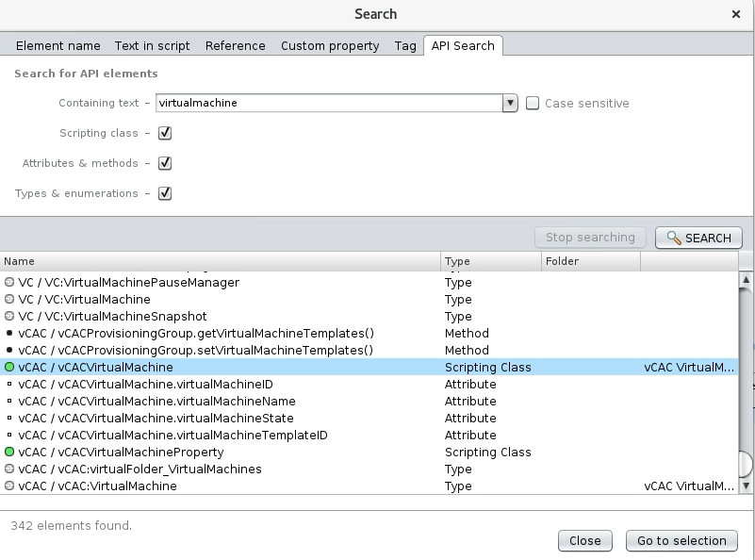Select the vCAC / vCACVirtualMachine row

369,367
